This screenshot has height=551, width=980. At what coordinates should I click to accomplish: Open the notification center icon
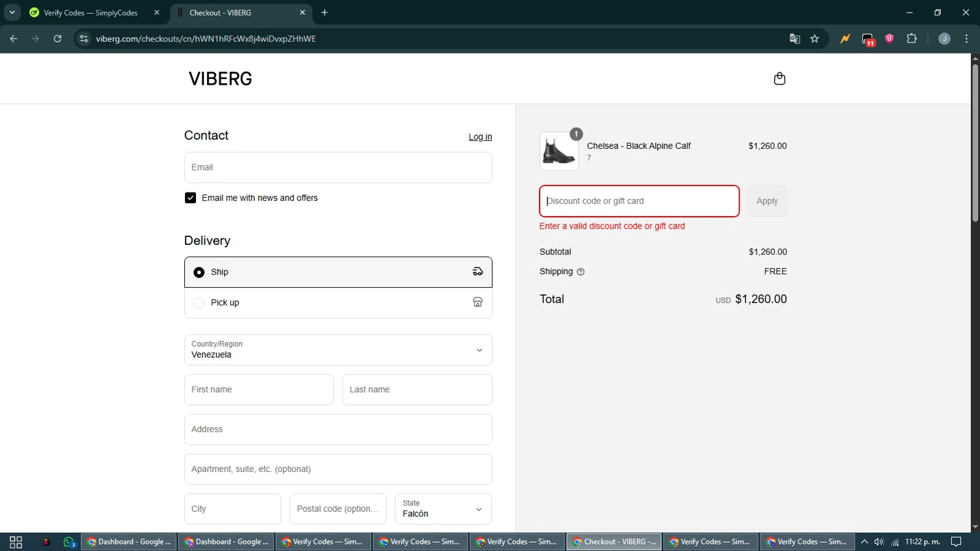956,542
